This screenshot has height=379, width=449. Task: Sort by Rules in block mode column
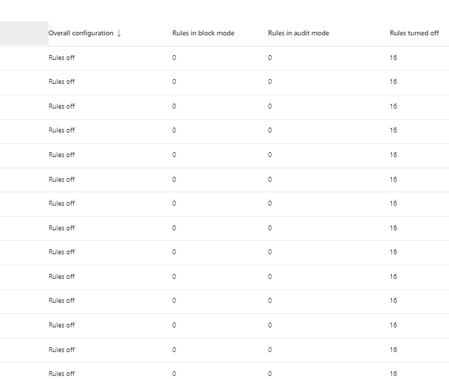(203, 33)
